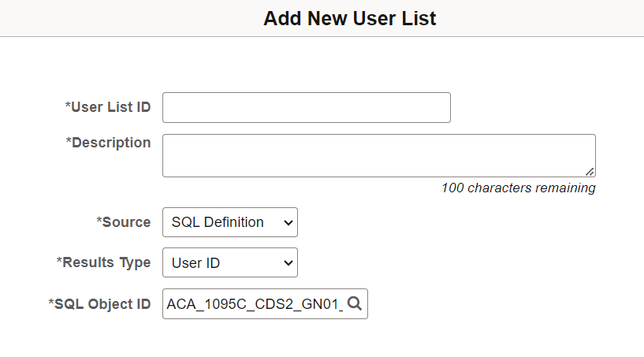Screen dimensions: 644x357
Task: Focus the Description text area
Action: 378,155
